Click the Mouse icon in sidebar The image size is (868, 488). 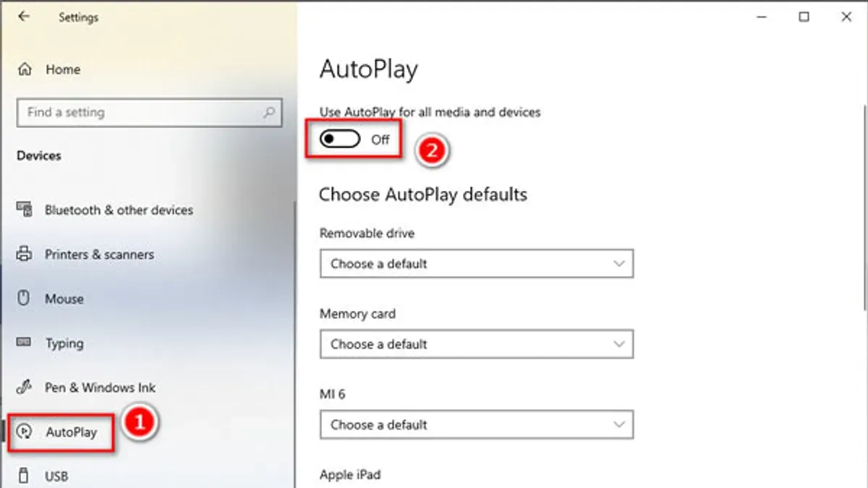(24, 299)
